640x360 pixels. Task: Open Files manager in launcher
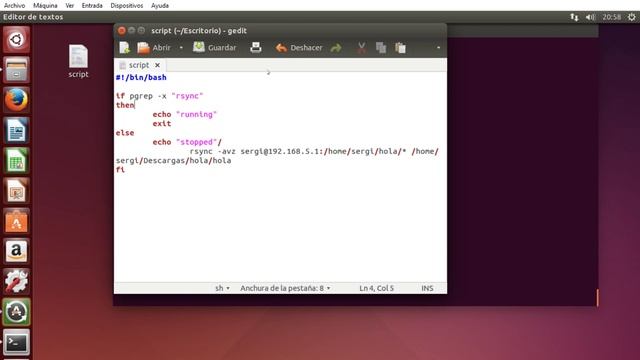click(16, 70)
